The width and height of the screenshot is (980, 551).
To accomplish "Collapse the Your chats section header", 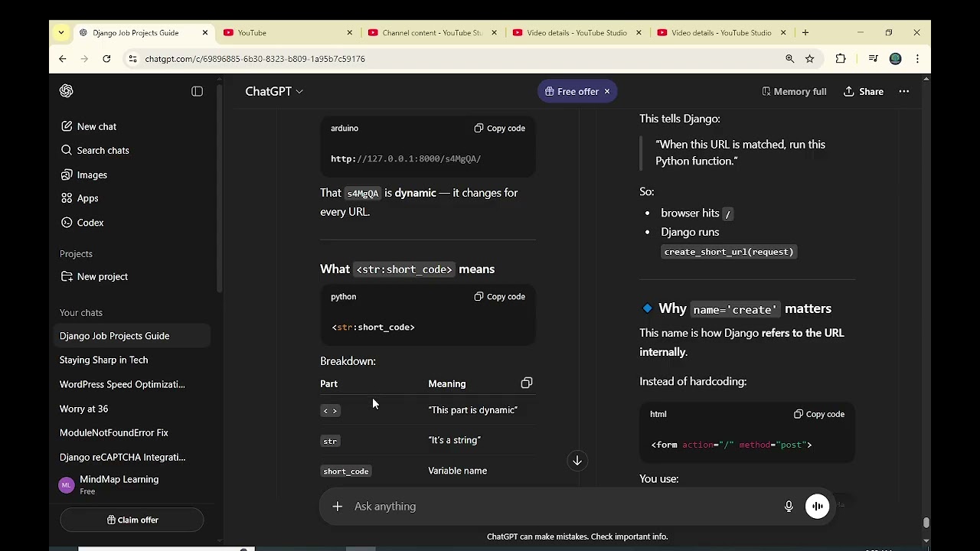I will pos(81,312).
